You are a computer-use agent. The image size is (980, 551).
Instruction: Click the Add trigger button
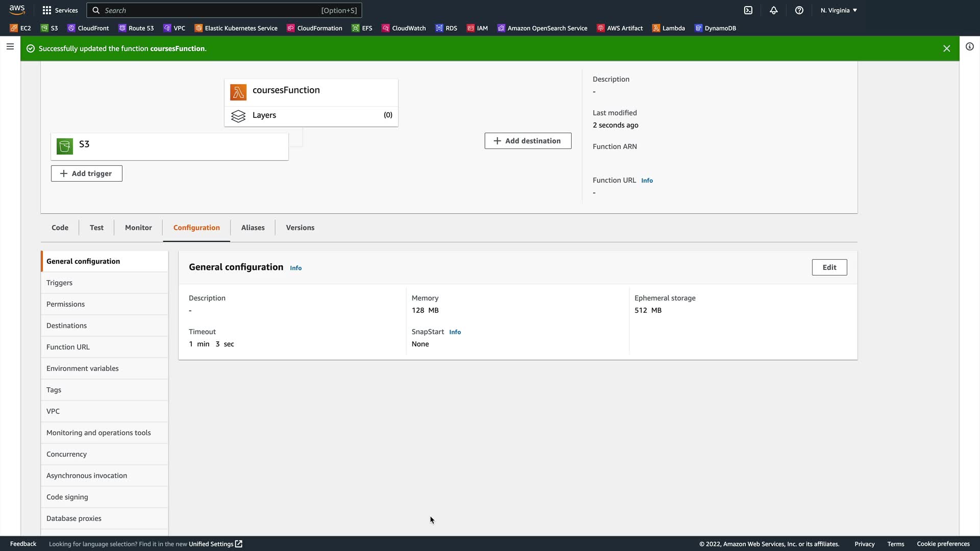click(87, 173)
